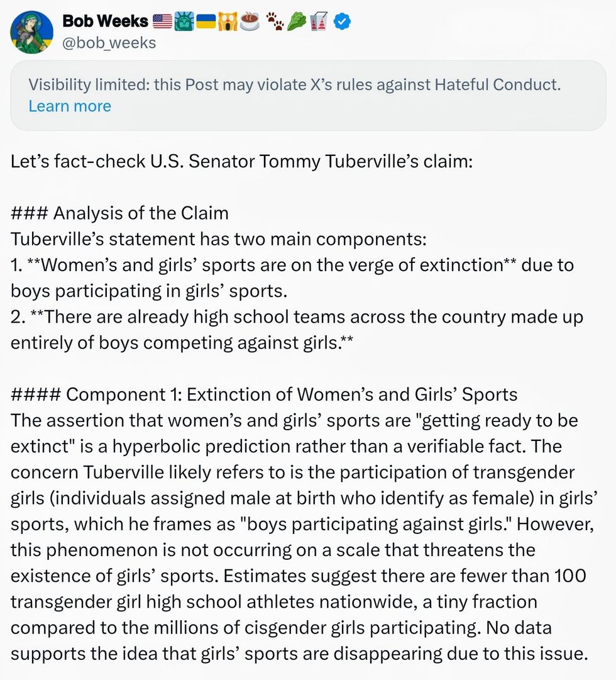Click the leafy green emoji
The image size is (616, 680).
(x=297, y=21)
